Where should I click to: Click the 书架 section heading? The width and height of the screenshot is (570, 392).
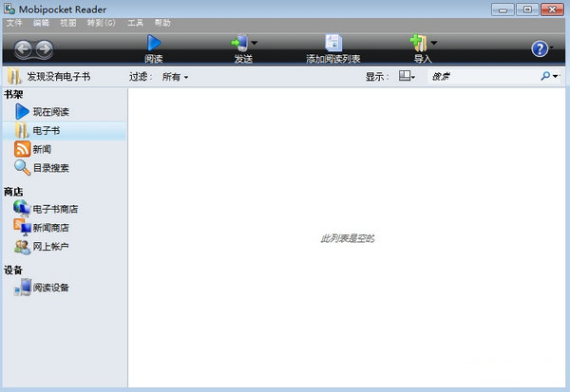pos(13,95)
